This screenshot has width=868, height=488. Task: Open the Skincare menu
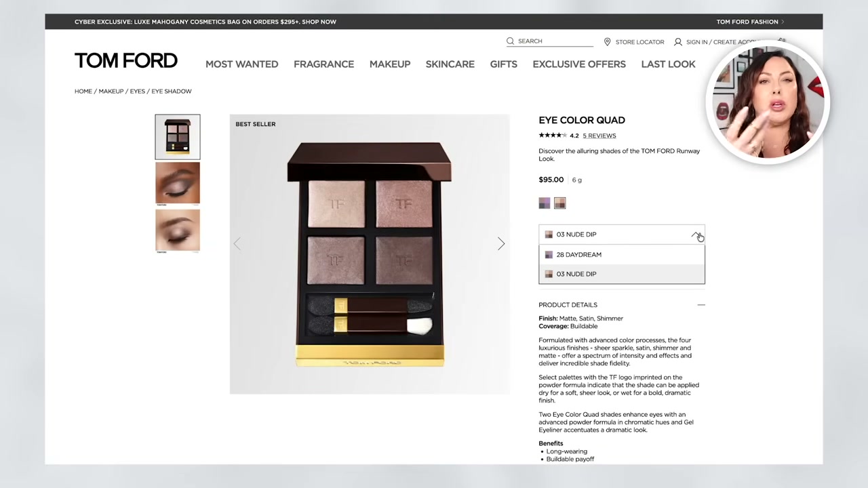(x=450, y=64)
